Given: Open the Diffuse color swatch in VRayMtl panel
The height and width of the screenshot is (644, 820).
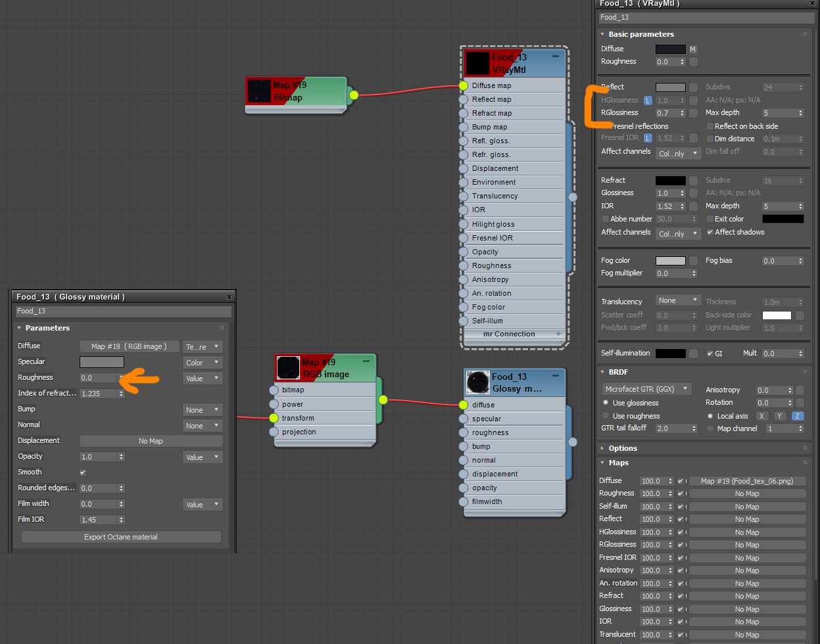Looking at the screenshot, I should (670, 49).
